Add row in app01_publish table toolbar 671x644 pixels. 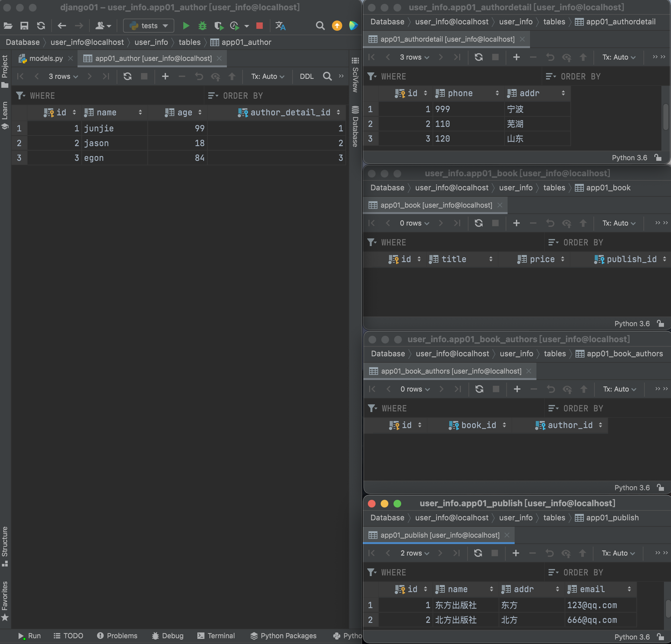point(516,553)
